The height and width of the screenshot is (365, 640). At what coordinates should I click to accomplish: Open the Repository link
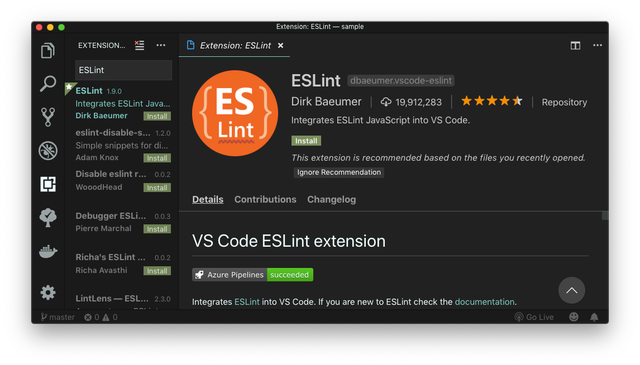pyautogui.click(x=564, y=102)
